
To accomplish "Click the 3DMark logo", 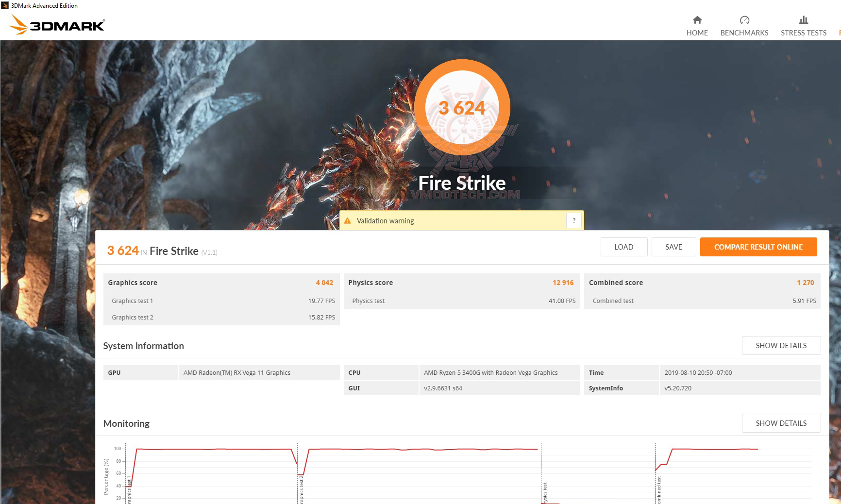I will click(57, 24).
